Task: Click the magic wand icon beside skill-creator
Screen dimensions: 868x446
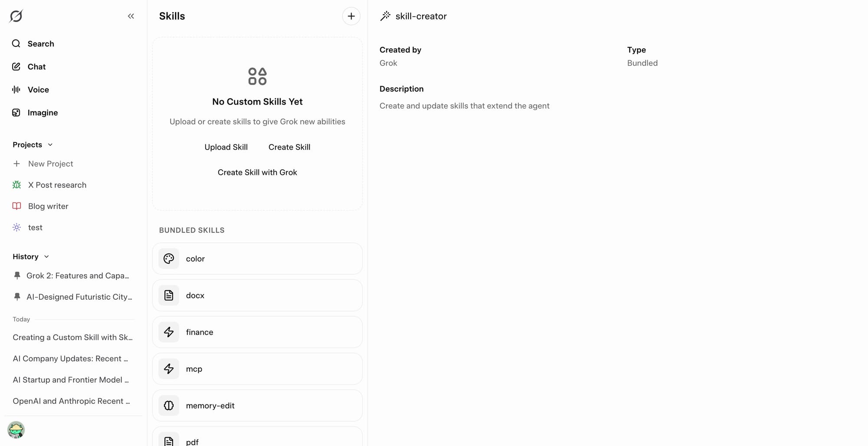Action: point(385,16)
